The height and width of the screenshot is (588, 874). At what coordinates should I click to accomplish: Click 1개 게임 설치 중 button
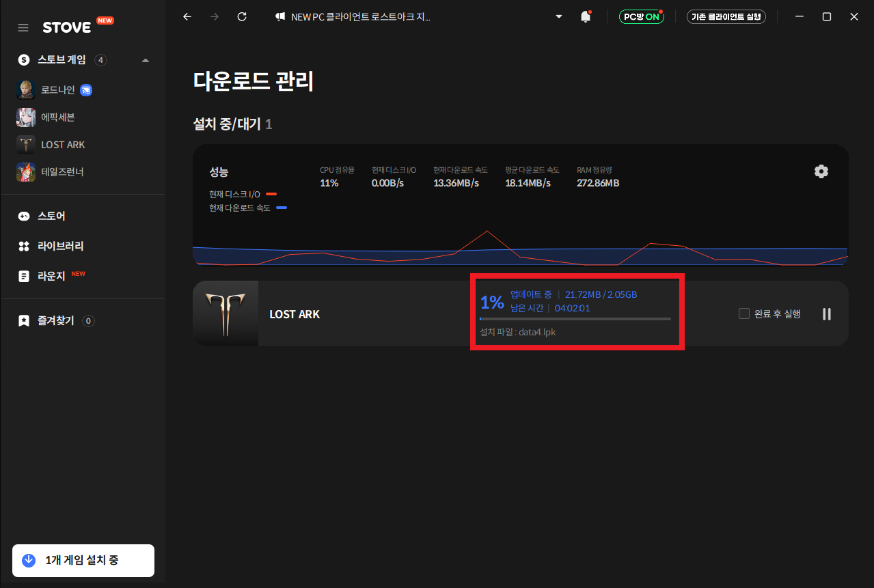pyautogui.click(x=83, y=560)
